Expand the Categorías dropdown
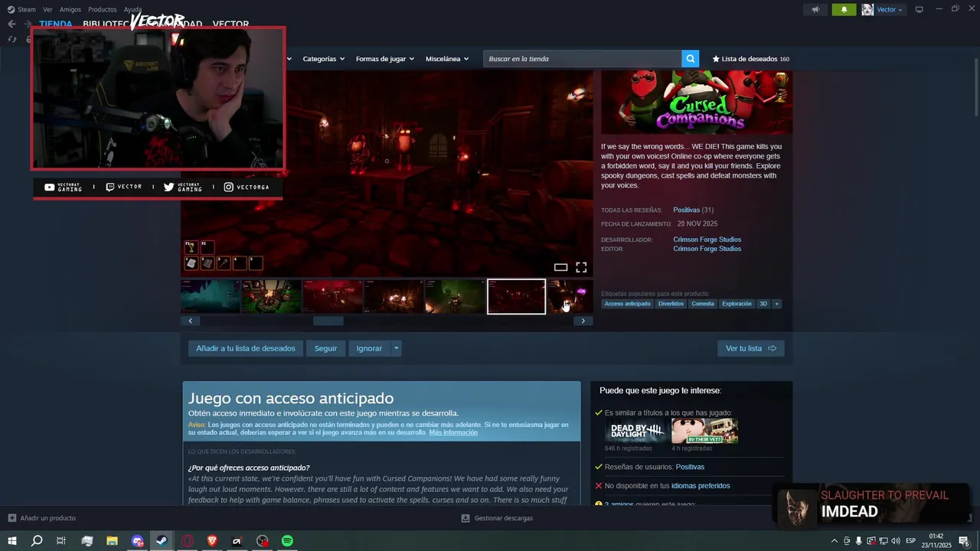This screenshot has height=551, width=980. (x=323, y=59)
